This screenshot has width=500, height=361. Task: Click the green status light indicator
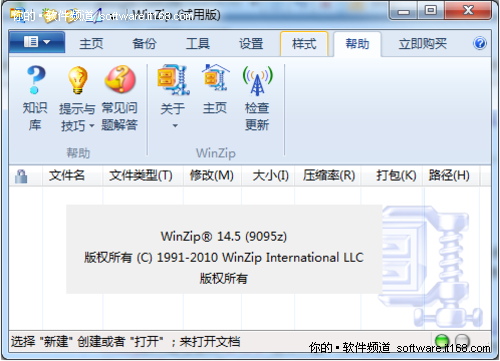tap(442, 341)
